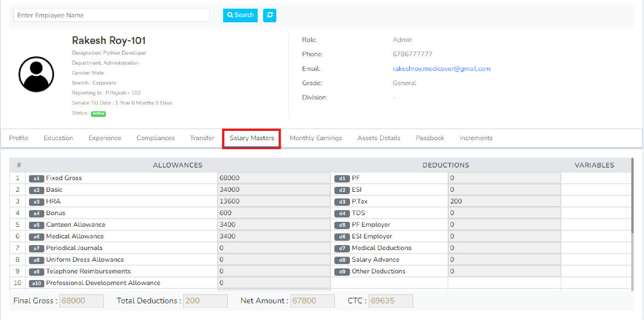Click the P.Tax deduction field 200
644x320 pixels.
(504, 201)
